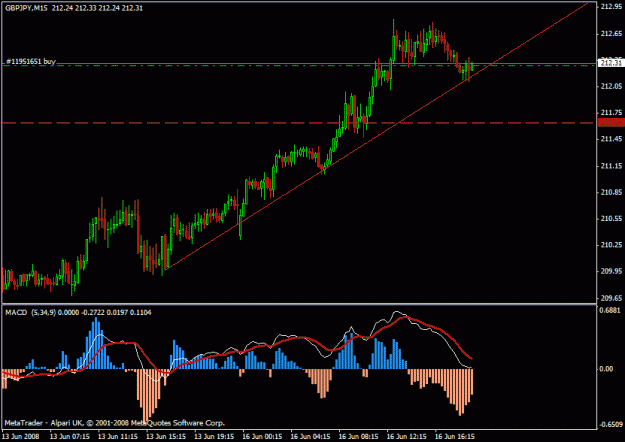Screen dimensions: 625x442
Task: Click the 211.75 price scale label
Action: click(611, 113)
